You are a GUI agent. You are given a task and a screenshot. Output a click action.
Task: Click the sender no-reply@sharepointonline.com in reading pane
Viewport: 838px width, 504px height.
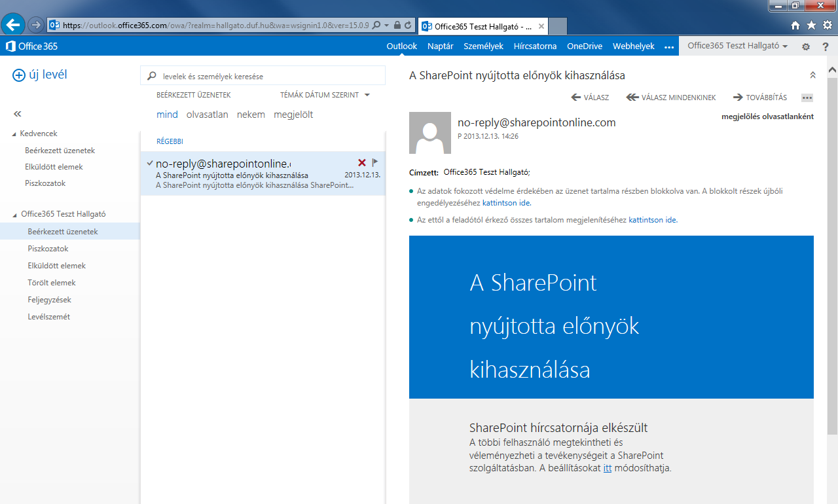536,122
